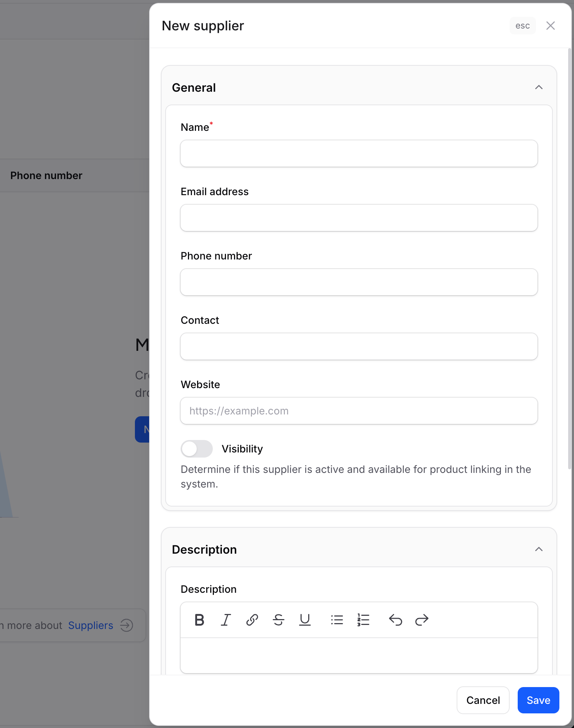Save the new supplier
Viewport: 574px width, 728px height.
(538, 700)
